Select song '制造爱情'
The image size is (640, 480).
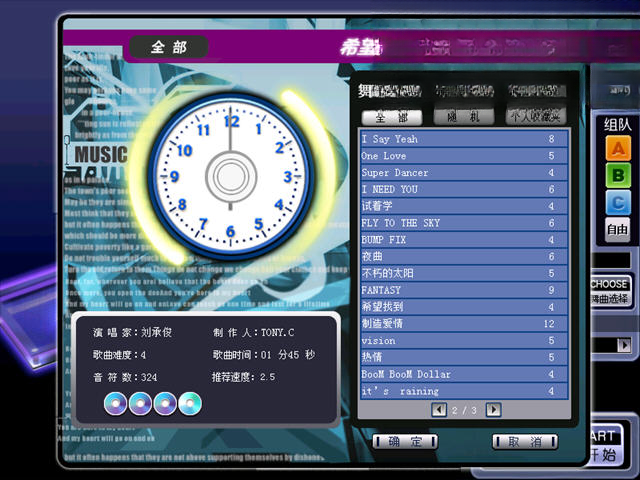click(x=464, y=324)
